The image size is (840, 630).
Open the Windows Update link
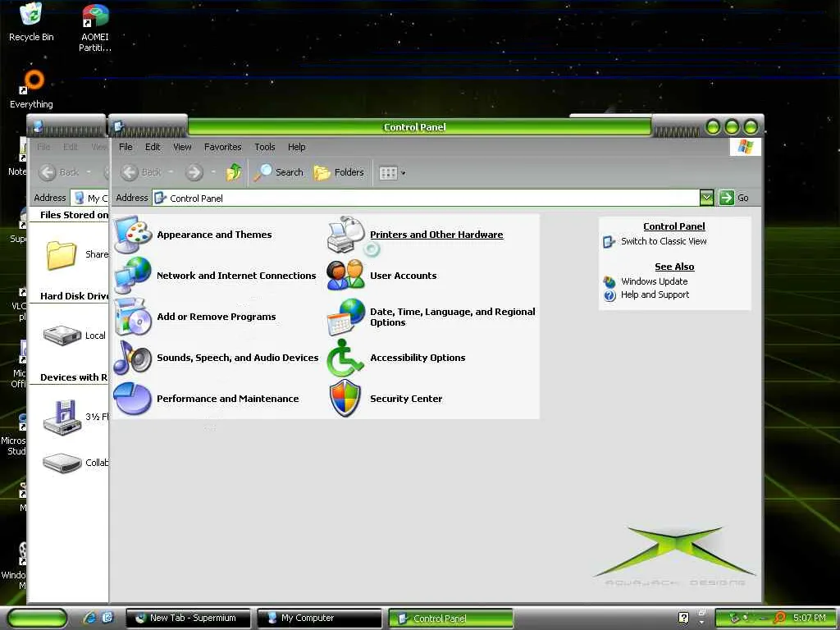654,281
